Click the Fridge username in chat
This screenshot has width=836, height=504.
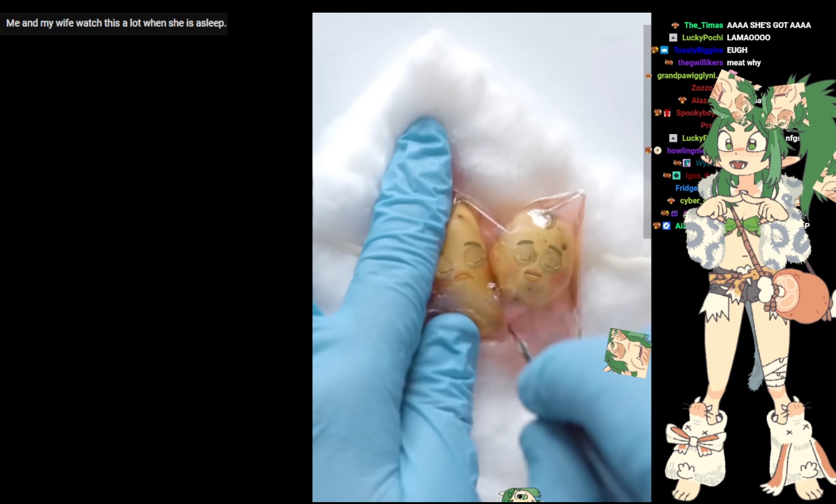(686, 188)
